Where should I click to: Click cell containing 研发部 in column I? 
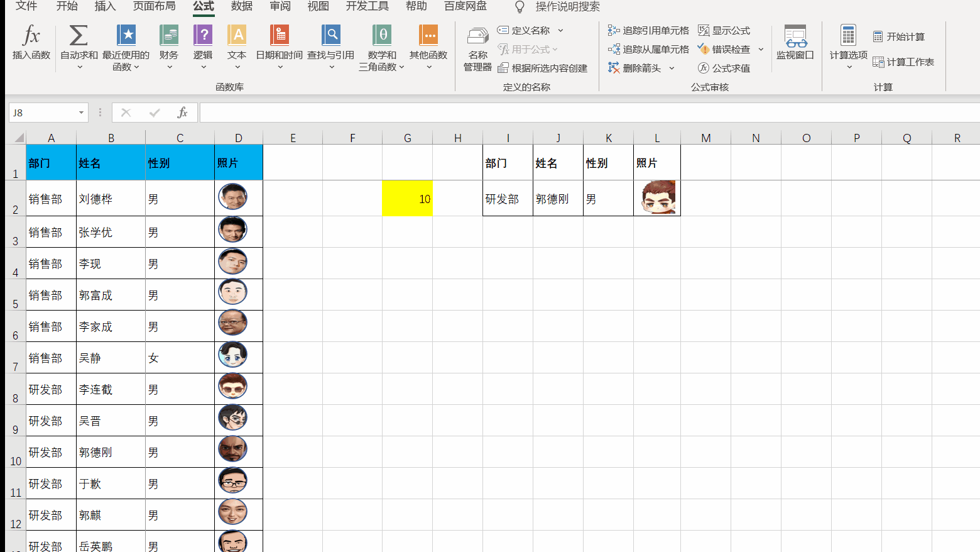point(508,199)
